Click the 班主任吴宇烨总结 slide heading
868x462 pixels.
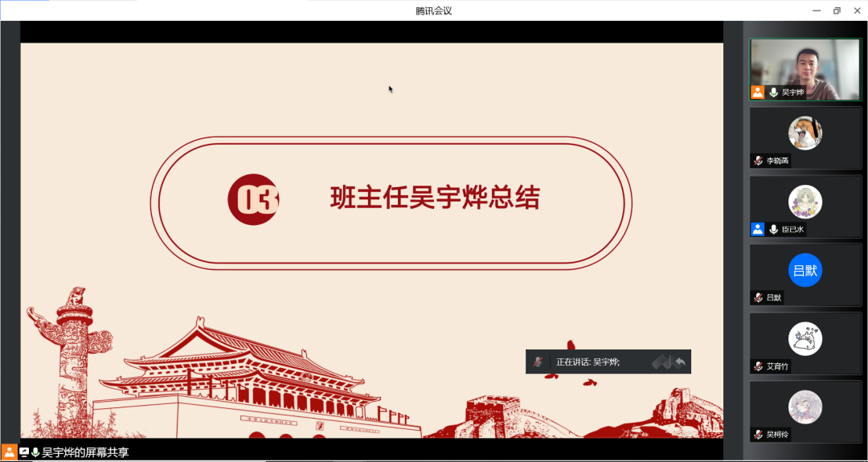(x=435, y=198)
